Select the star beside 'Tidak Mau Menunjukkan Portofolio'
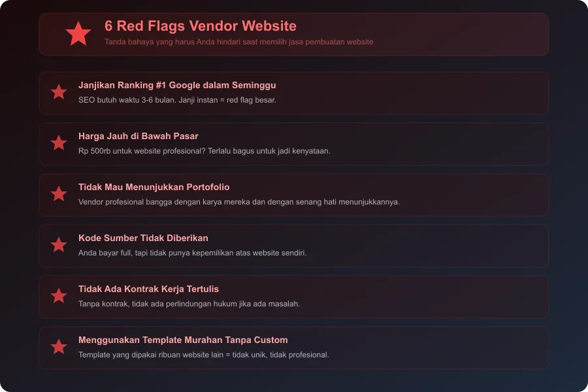588x392 pixels. point(59,195)
